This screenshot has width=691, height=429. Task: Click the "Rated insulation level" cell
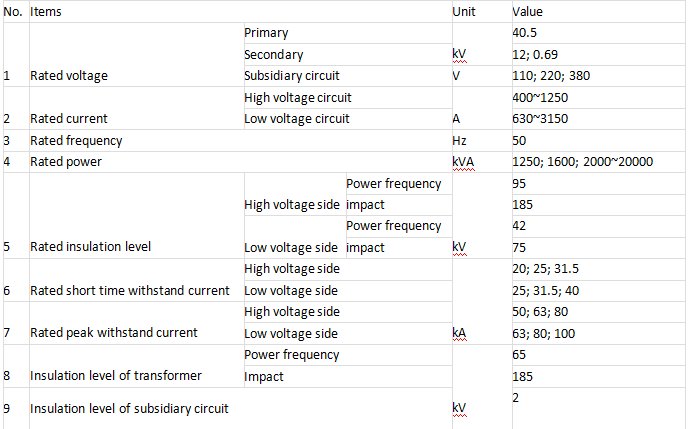tap(86, 247)
